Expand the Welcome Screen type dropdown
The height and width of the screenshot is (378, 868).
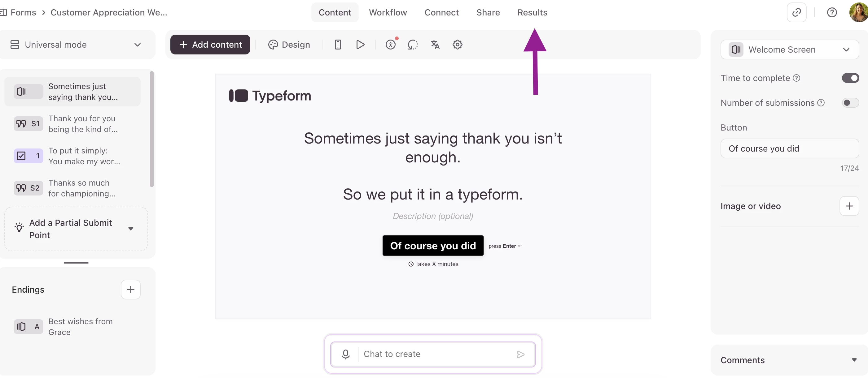tap(790, 49)
